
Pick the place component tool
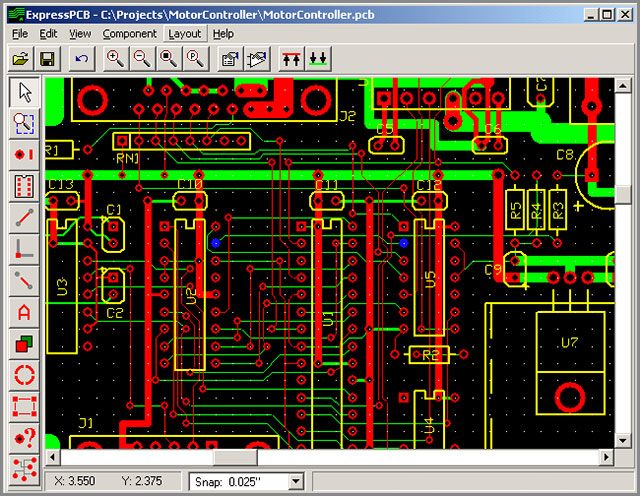click(24, 186)
